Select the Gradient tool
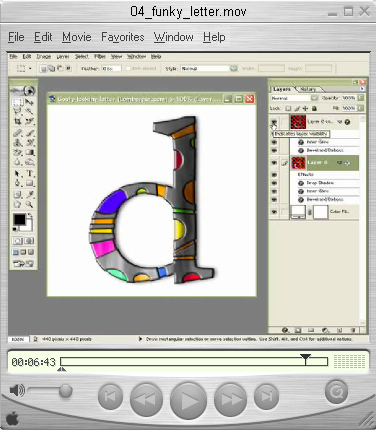 click(x=29, y=152)
